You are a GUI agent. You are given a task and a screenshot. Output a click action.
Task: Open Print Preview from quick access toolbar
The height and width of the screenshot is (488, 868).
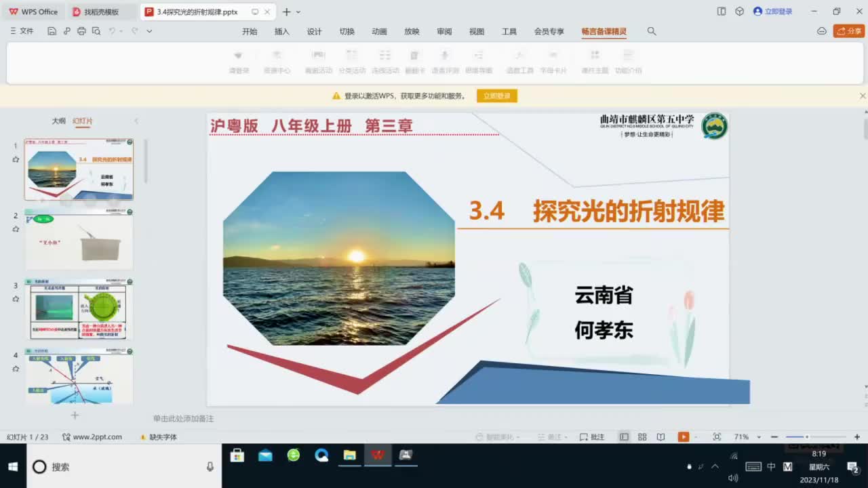pos(96,31)
